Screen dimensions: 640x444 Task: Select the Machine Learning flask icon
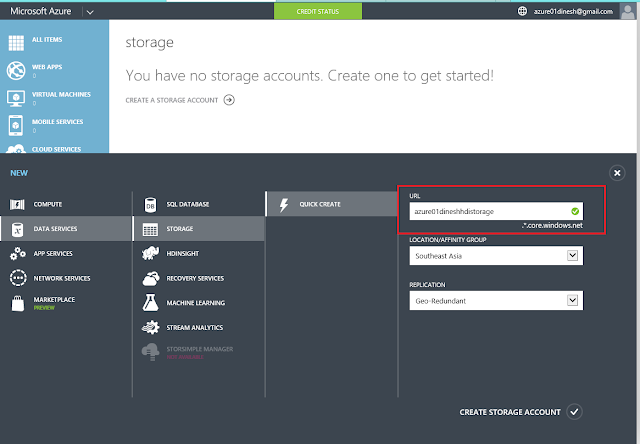pos(151,303)
